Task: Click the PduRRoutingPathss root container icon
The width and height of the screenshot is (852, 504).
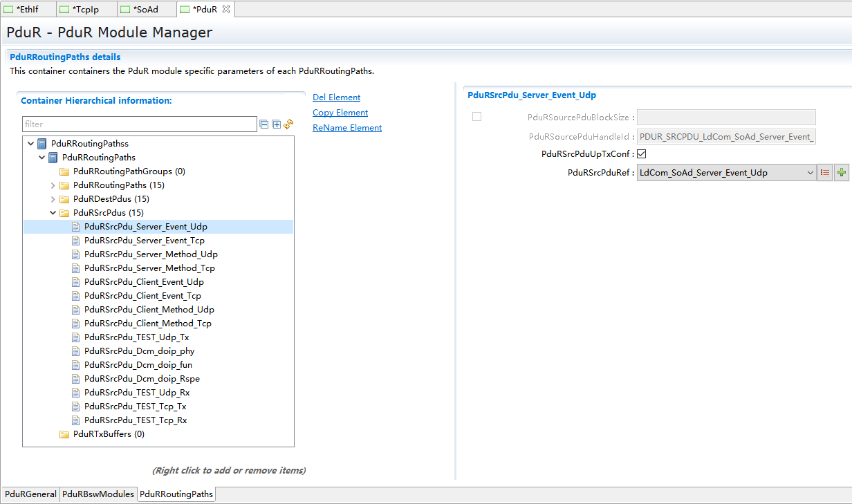Action: (42, 144)
